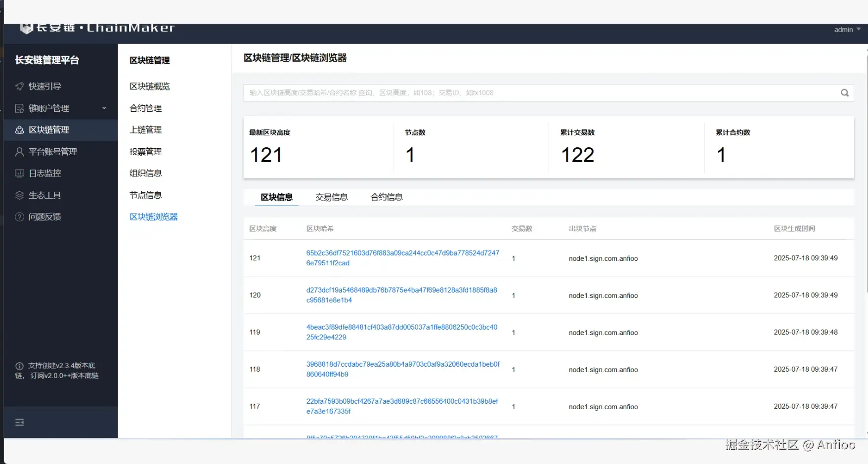
Task: Expand the 链账户管理 submenu chevron
Action: 104,108
